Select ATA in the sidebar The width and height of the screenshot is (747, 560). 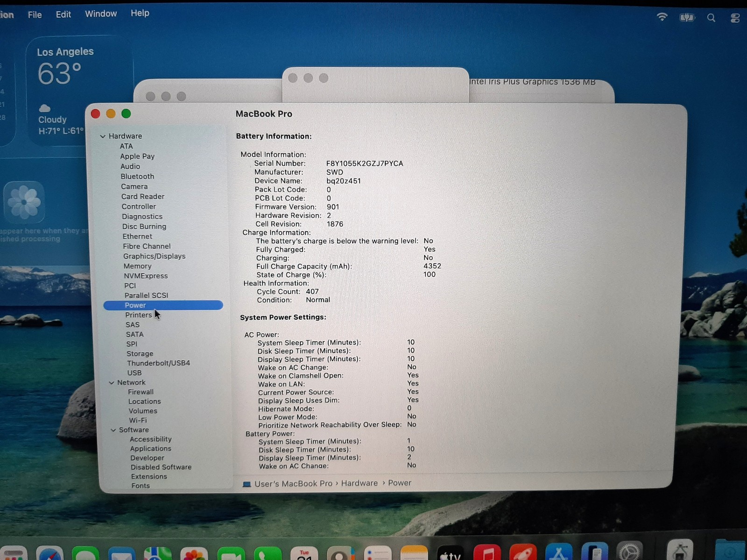point(127,147)
